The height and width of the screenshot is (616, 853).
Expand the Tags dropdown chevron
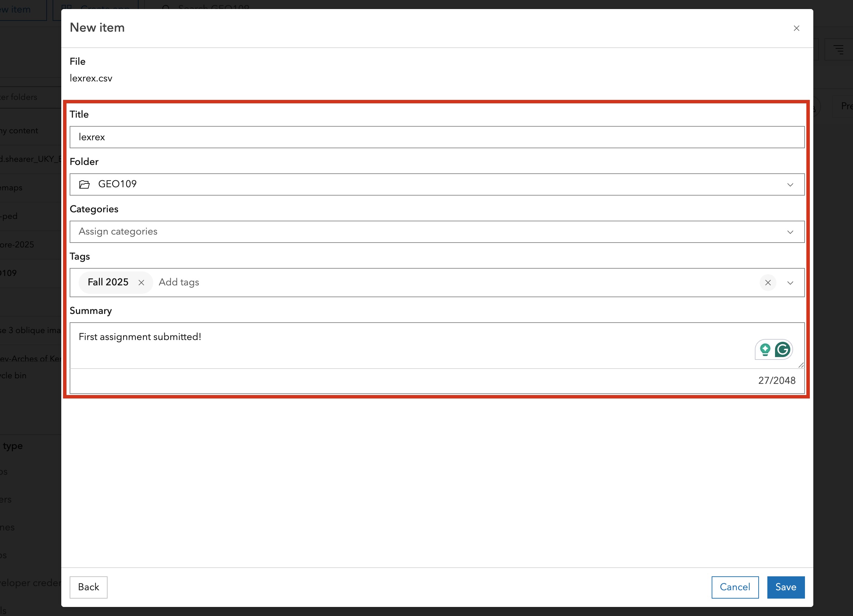click(x=790, y=283)
